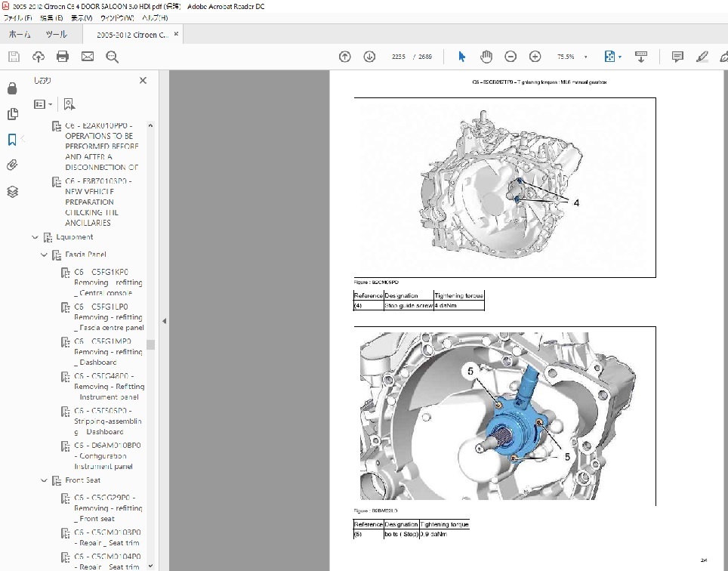The image size is (728, 571).
Task: Open the Help menu
Action: [x=155, y=18]
